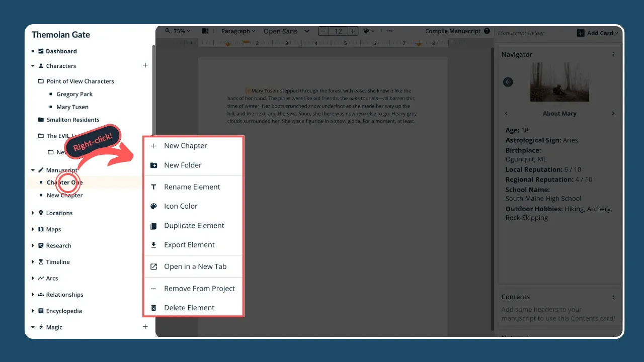This screenshot has width=644, height=362.
Task: Click the Add Card button
Action: [x=597, y=33]
